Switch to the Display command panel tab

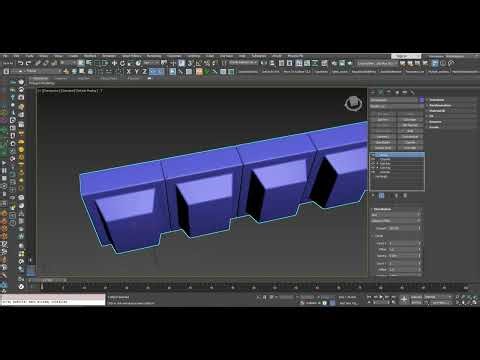pyautogui.click(x=405, y=92)
